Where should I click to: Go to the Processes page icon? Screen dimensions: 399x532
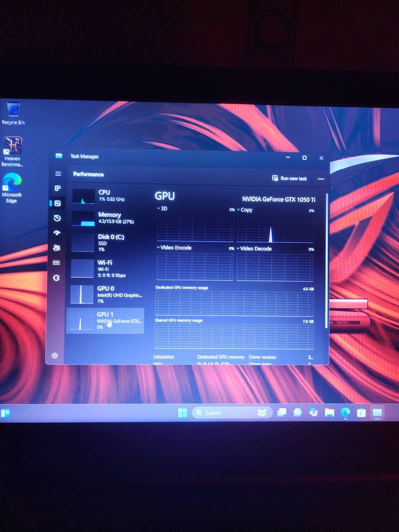pos(57,189)
